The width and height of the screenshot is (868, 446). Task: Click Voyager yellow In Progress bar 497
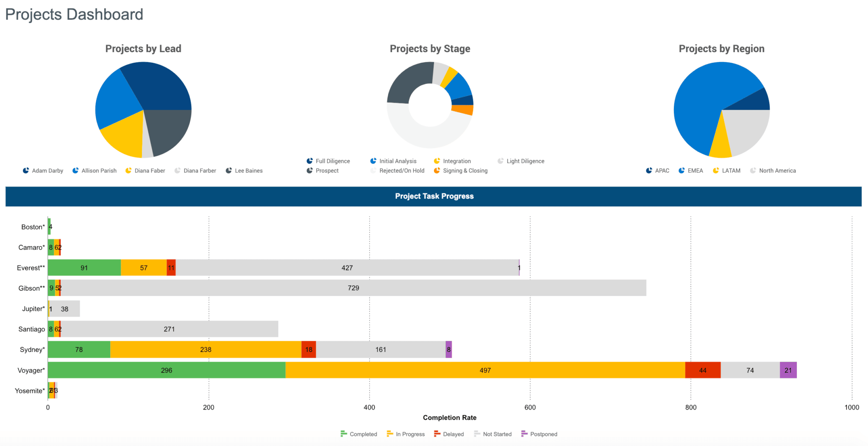click(485, 370)
